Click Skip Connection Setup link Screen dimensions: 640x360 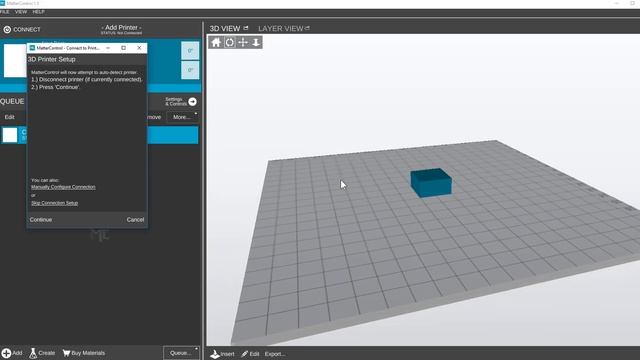tap(54, 203)
